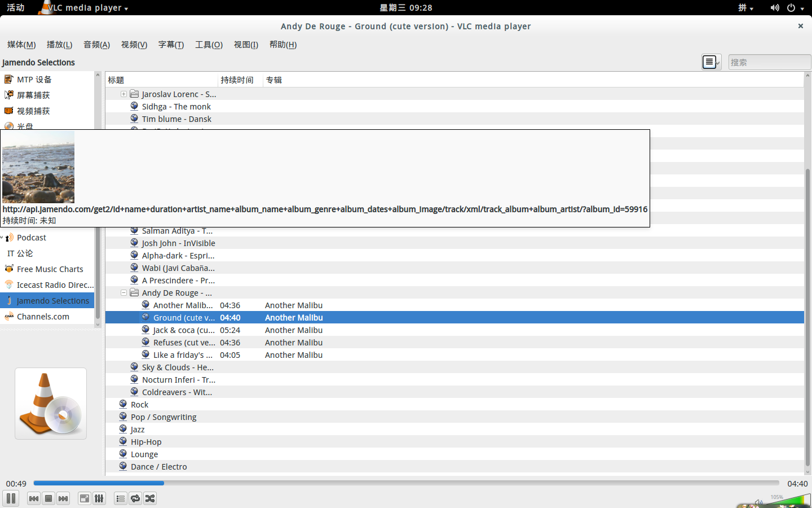Image resolution: width=812 pixels, height=508 pixels.
Task: Open the 工具(O) menu
Action: [209, 45]
